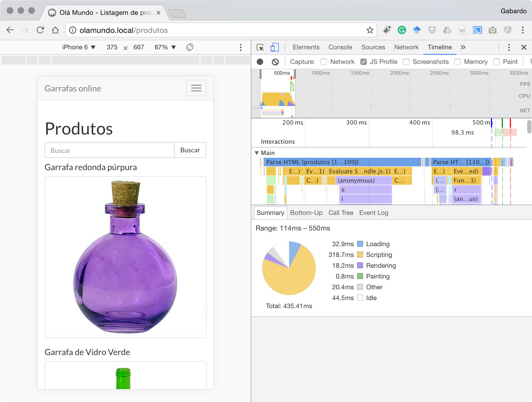This screenshot has width=532, height=402.
Task: Click the clear recording icon
Action: [x=275, y=62]
